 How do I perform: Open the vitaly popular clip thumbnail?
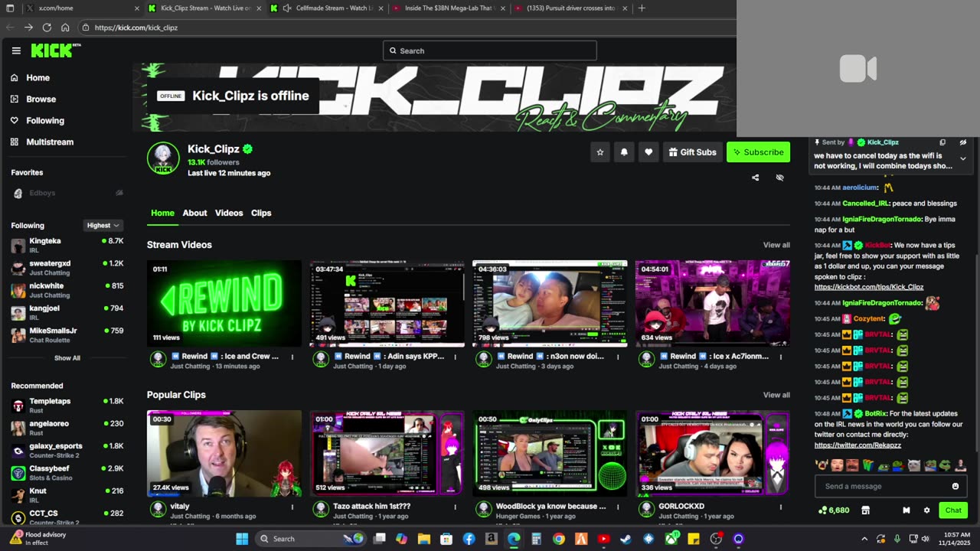pos(224,454)
